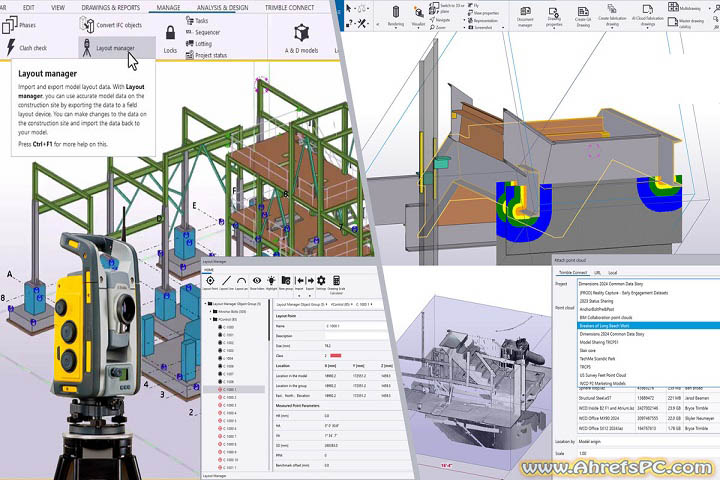Select the Layout Line tool
The height and width of the screenshot is (480, 720).
(x=226, y=283)
